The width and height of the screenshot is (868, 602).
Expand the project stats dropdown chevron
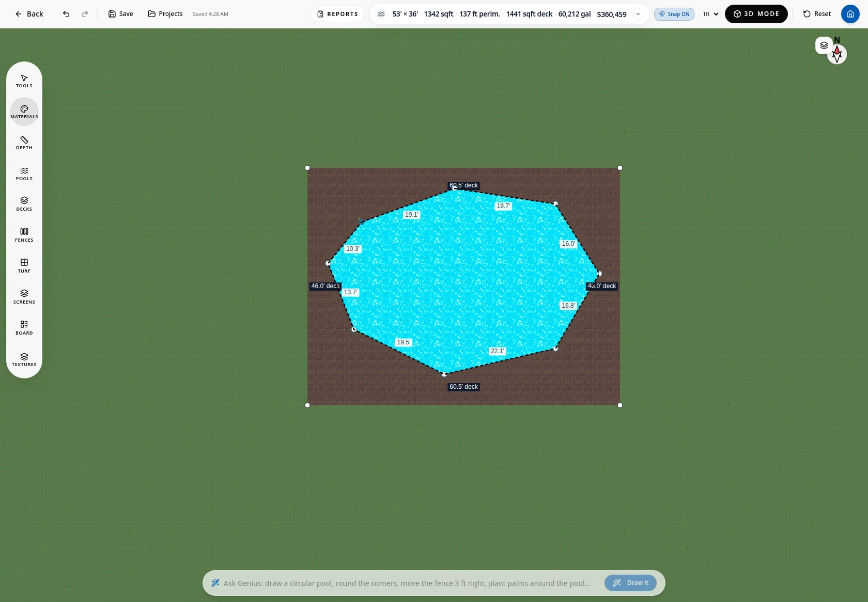pyautogui.click(x=638, y=14)
